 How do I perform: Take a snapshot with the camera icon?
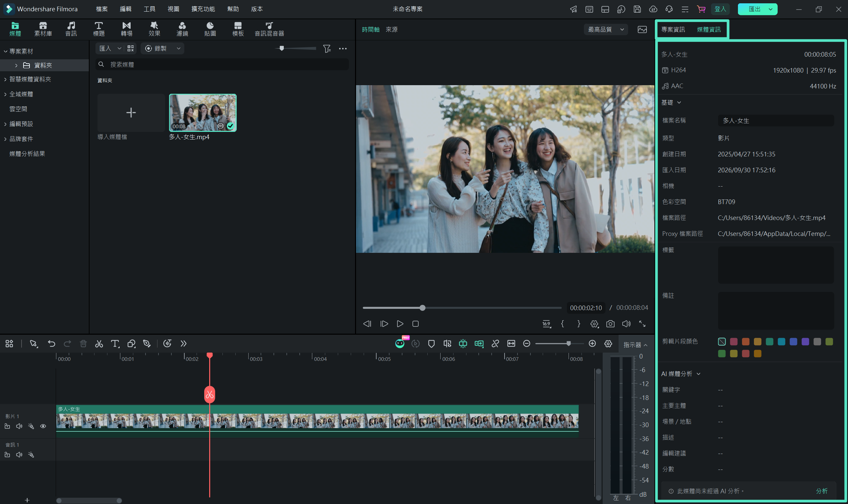(x=610, y=324)
